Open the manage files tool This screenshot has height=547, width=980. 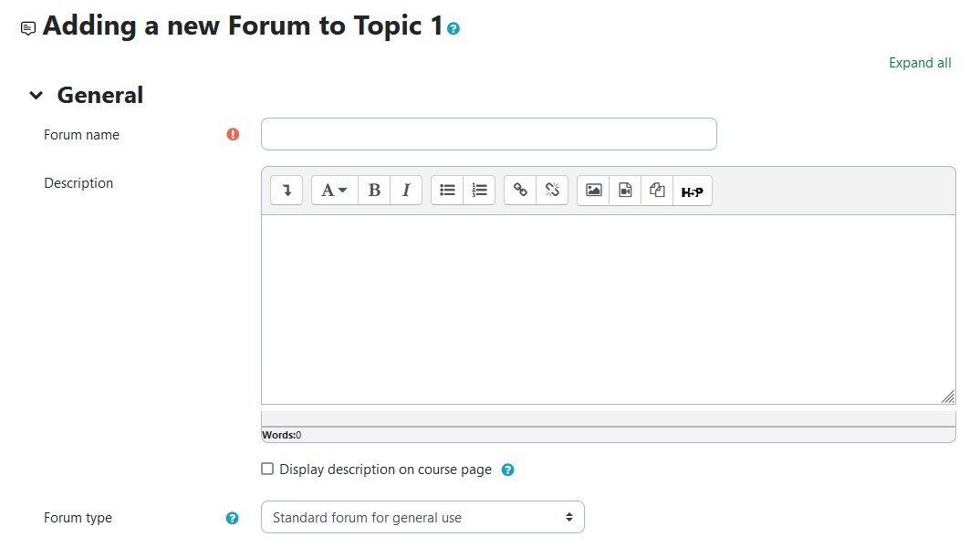(657, 191)
